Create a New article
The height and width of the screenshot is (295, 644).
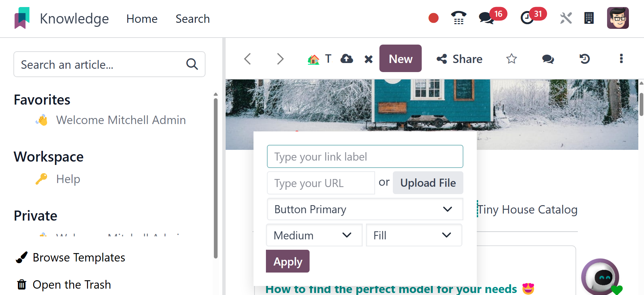tap(400, 58)
